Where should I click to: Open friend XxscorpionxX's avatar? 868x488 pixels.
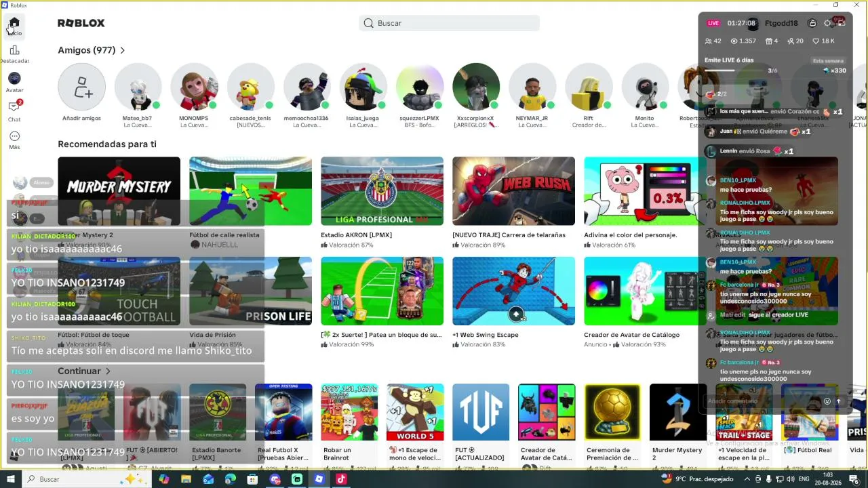point(475,87)
